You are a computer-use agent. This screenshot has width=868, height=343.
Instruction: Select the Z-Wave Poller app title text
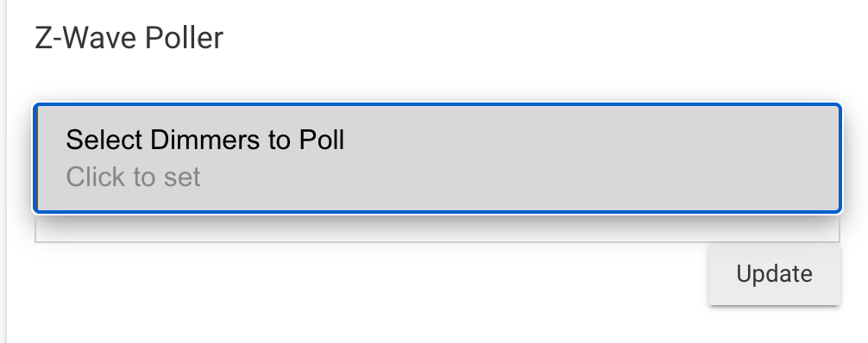click(x=129, y=38)
